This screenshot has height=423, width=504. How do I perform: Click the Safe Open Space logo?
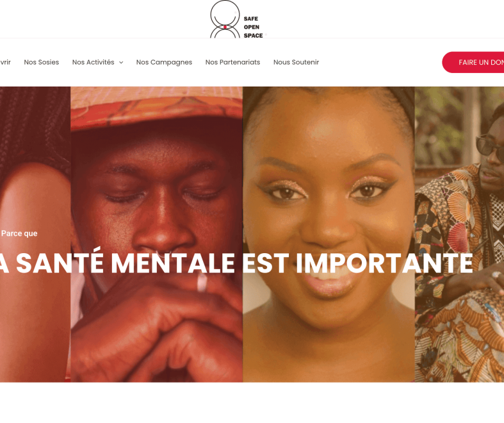[x=238, y=19]
